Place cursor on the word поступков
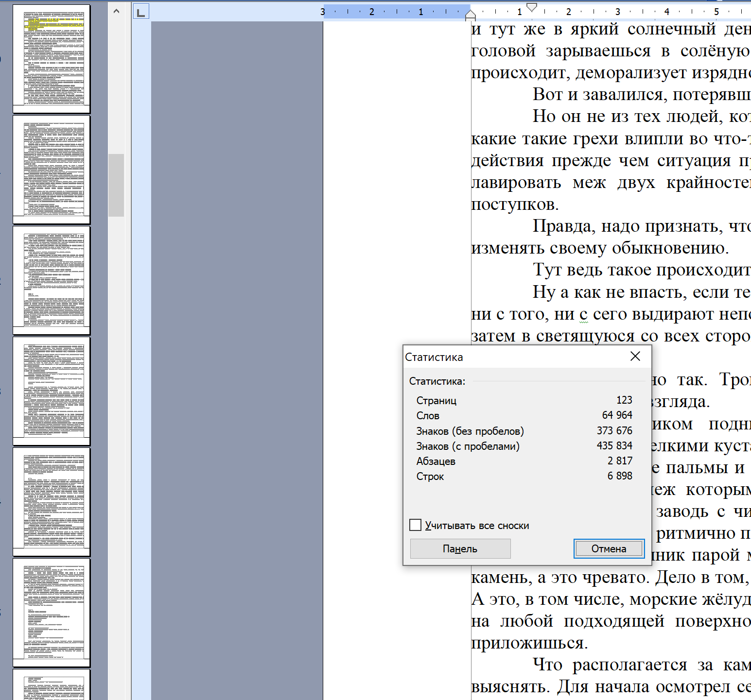 (514, 205)
